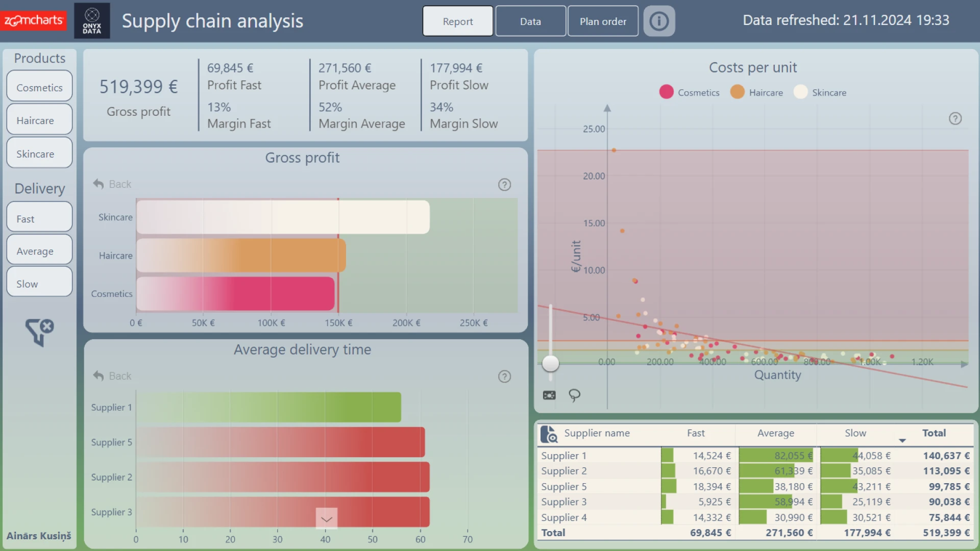Image resolution: width=980 pixels, height=551 pixels.
Task: Click the Supplier 3 row name in table
Action: (564, 502)
